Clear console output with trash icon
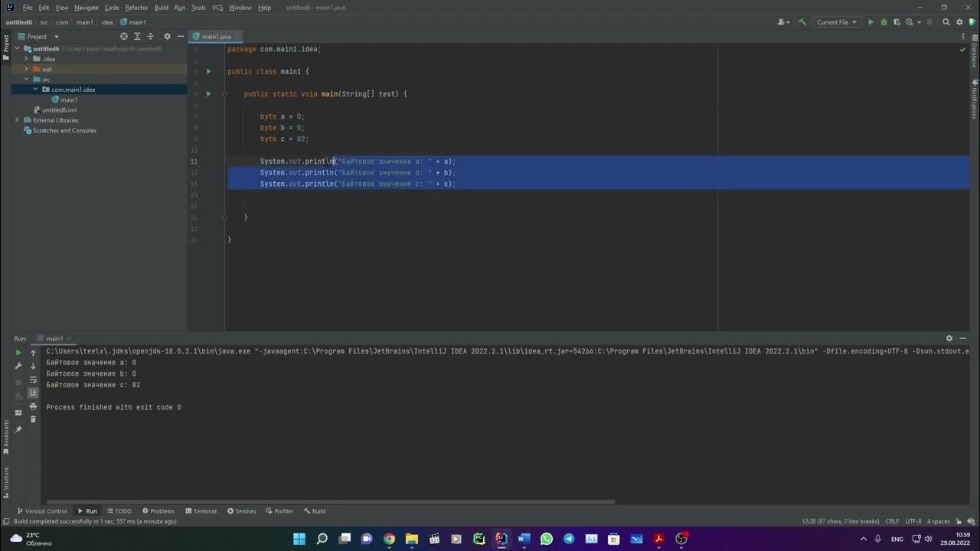 click(33, 419)
